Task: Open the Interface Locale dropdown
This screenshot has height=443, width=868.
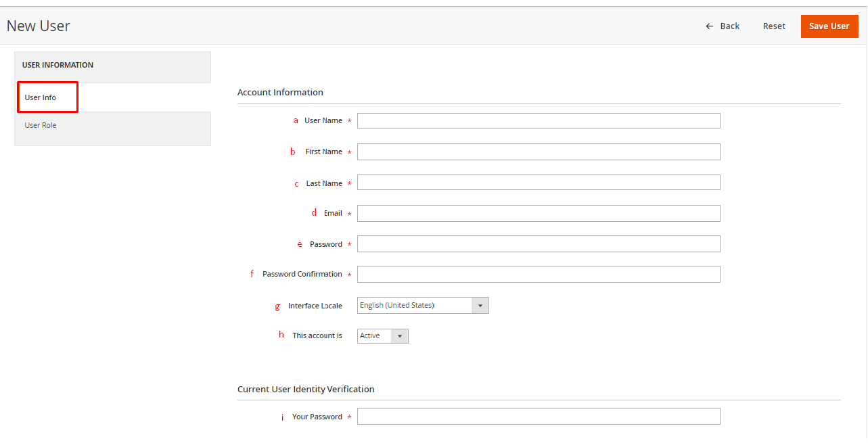Action: (423, 305)
